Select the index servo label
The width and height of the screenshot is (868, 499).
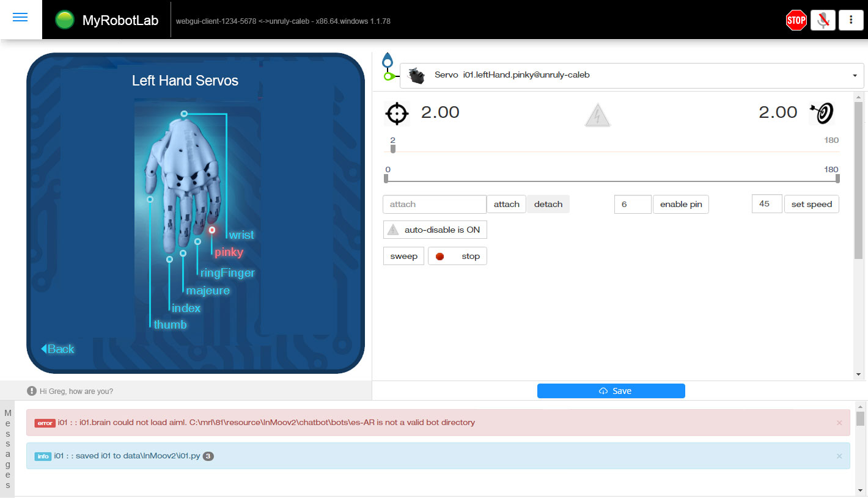click(186, 308)
